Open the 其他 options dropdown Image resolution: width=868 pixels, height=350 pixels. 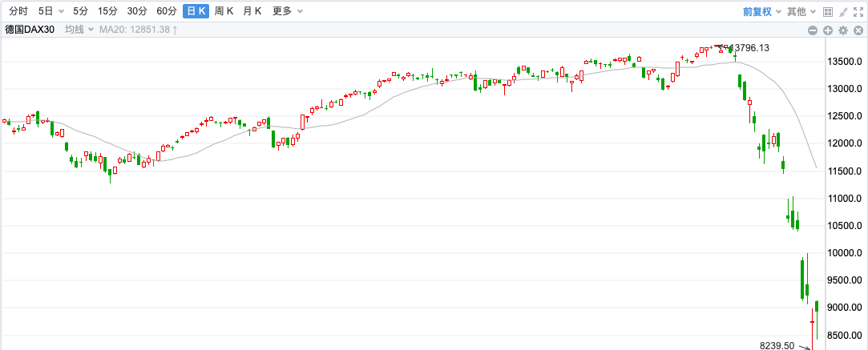(802, 11)
